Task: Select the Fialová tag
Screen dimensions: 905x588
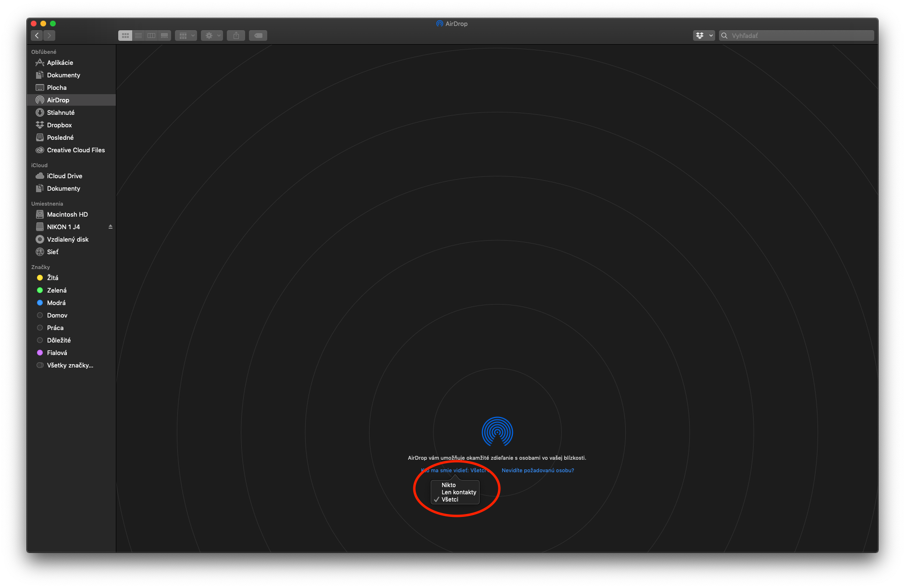Action: click(x=71, y=353)
